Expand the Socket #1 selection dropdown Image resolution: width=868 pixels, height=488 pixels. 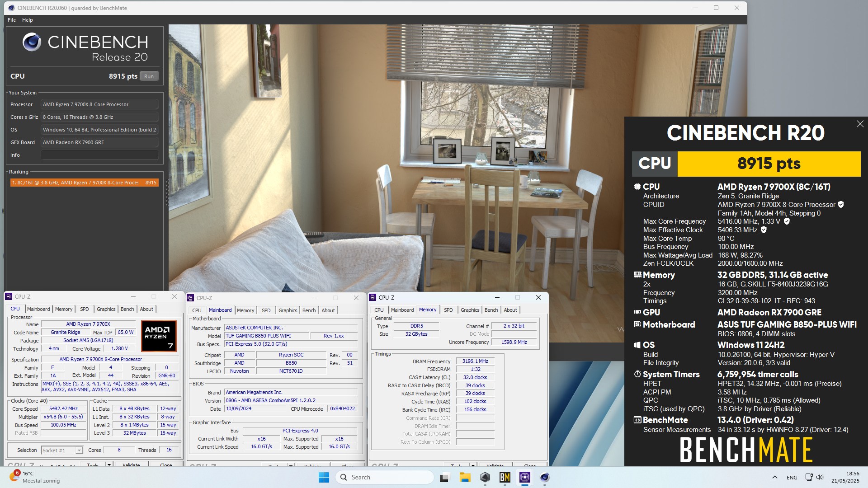(x=79, y=450)
